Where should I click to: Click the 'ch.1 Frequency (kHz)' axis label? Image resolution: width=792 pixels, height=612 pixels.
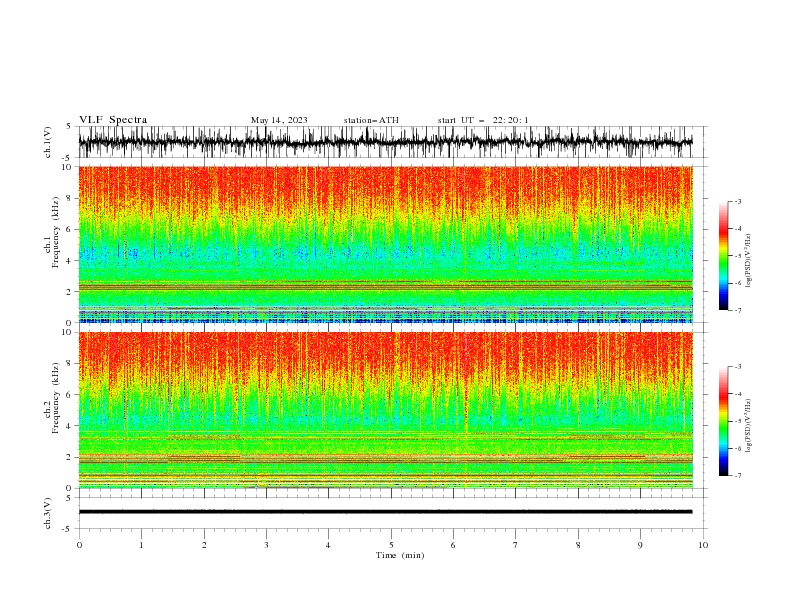tap(53, 244)
